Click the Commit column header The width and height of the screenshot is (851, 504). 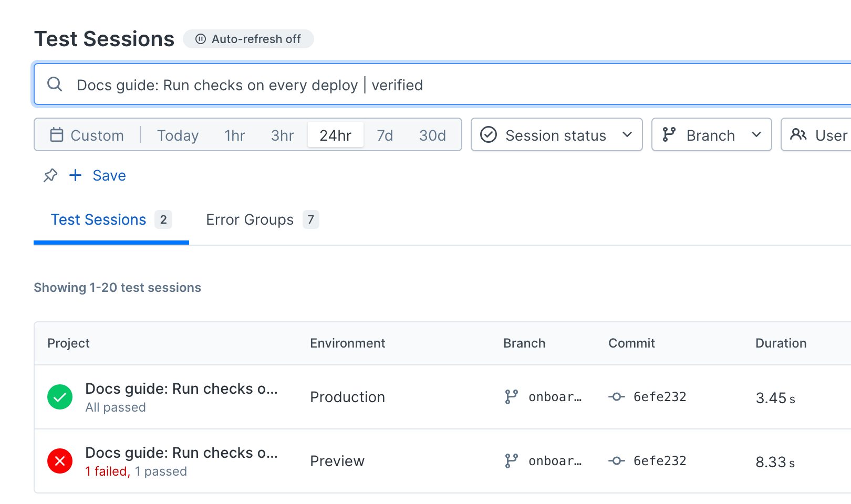[631, 343]
